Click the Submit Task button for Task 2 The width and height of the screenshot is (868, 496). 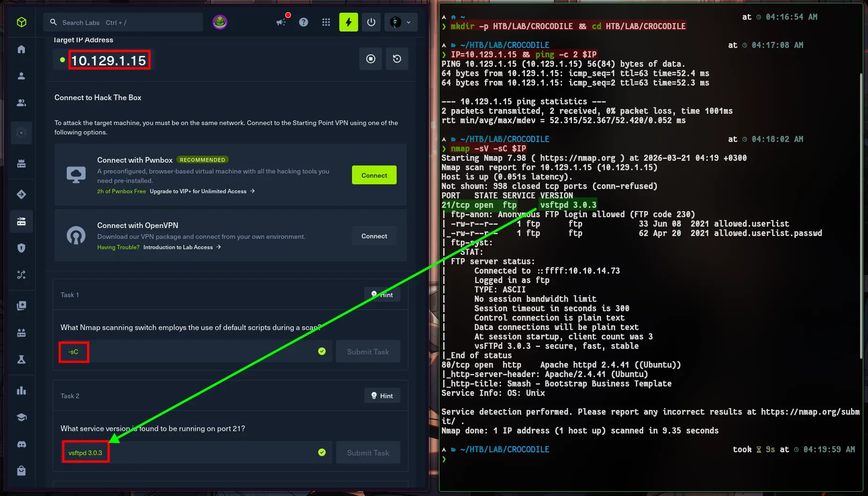coord(368,453)
